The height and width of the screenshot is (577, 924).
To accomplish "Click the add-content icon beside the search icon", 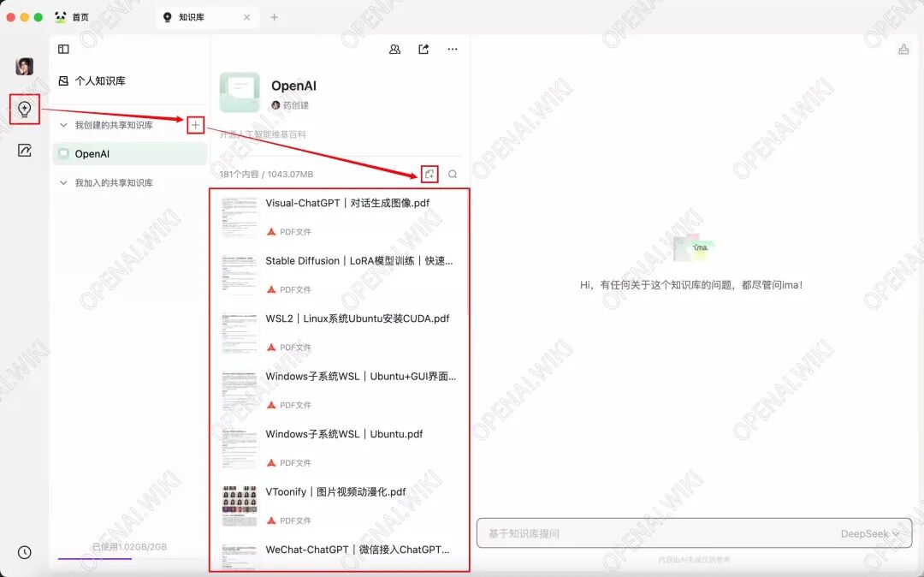I will [429, 174].
